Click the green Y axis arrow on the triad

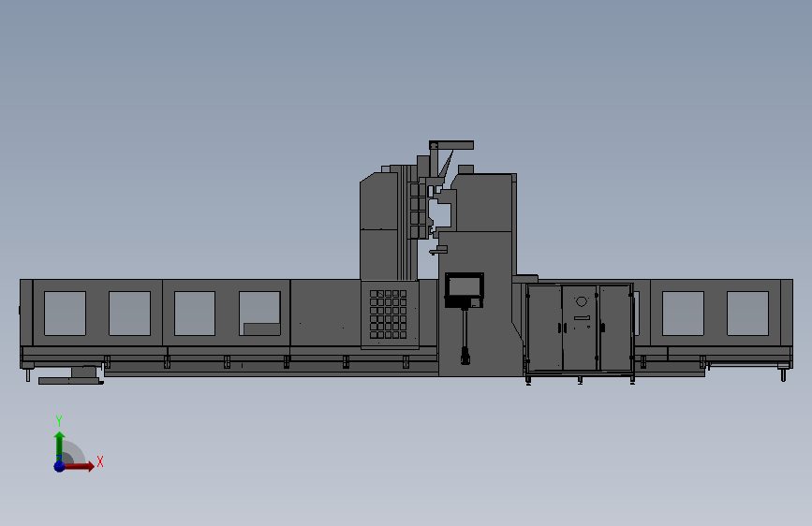tap(59, 446)
